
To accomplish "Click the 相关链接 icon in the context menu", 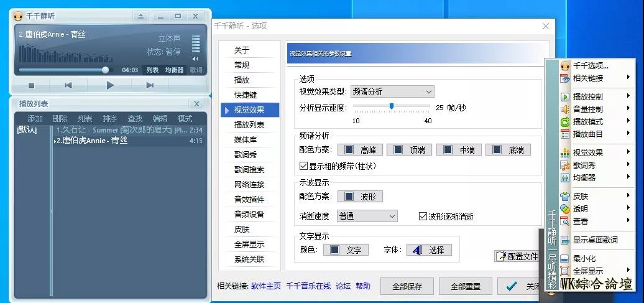I will pos(565,78).
